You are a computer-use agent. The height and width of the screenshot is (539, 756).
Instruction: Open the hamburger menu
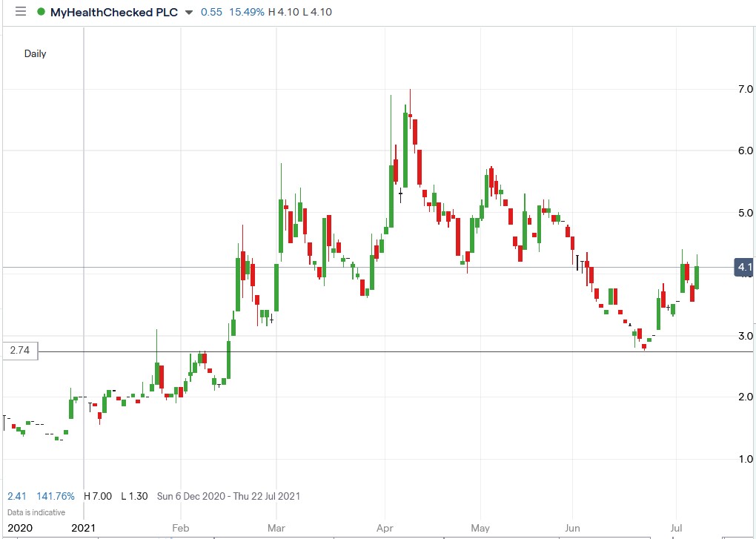click(20, 12)
